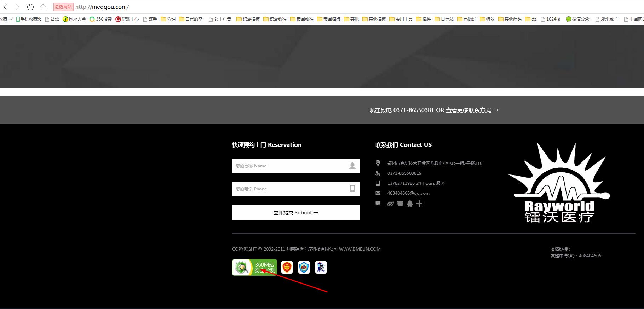
Task: Open the 360搜索 bookmark
Action: tap(100, 19)
